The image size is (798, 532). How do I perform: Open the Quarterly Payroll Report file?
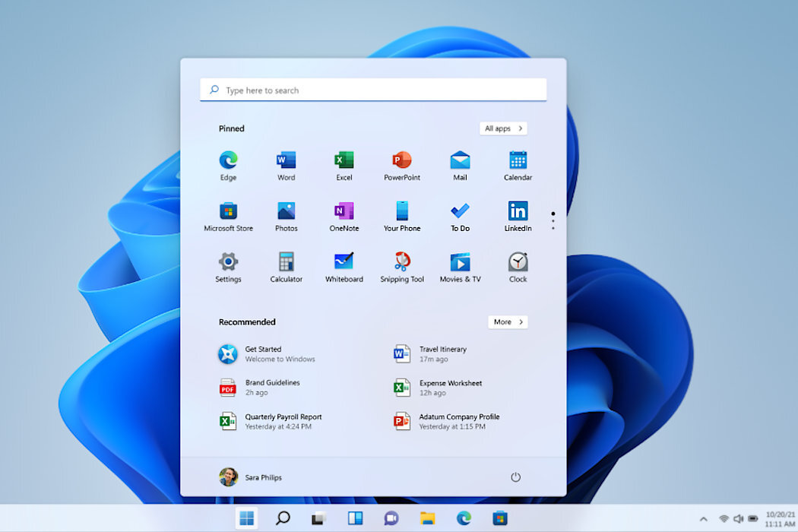[x=282, y=422]
